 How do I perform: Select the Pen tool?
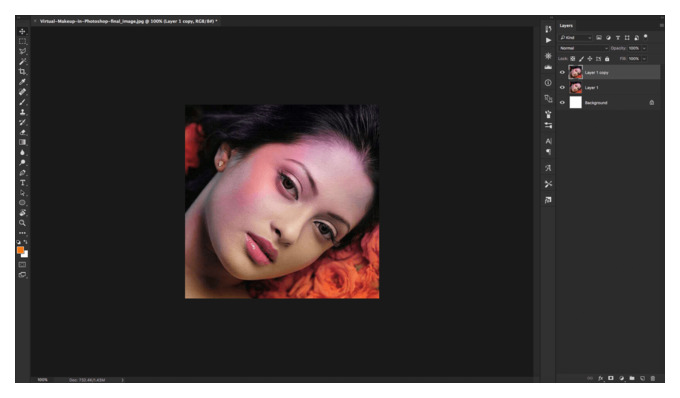[22, 173]
